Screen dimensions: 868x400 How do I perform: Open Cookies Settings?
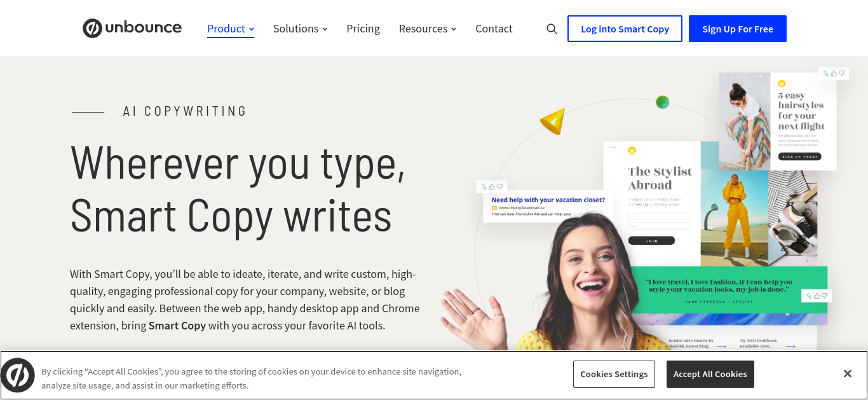pyautogui.click(x=614, y=374)
